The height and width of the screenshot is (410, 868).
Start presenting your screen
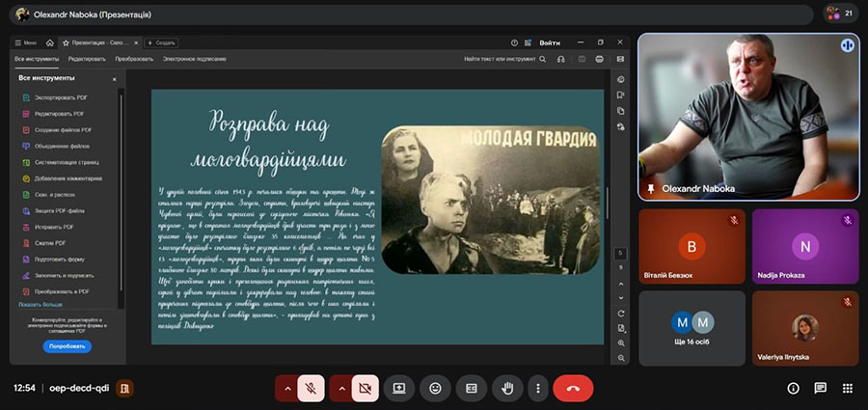pyautogui.click(x=399, y=389)
